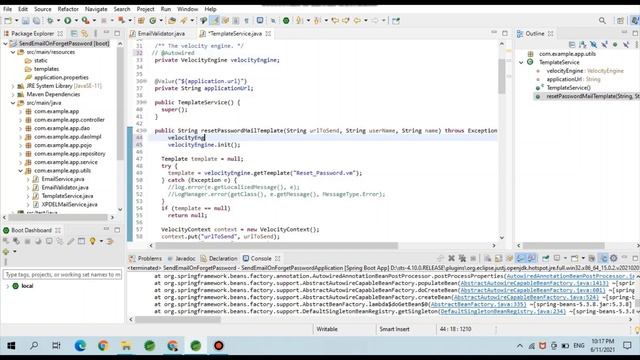The width and height of the screenshot is (640, 360).
Task: Click the Search icon at the toolbar's right end
Action: click(x=602, y=20)
